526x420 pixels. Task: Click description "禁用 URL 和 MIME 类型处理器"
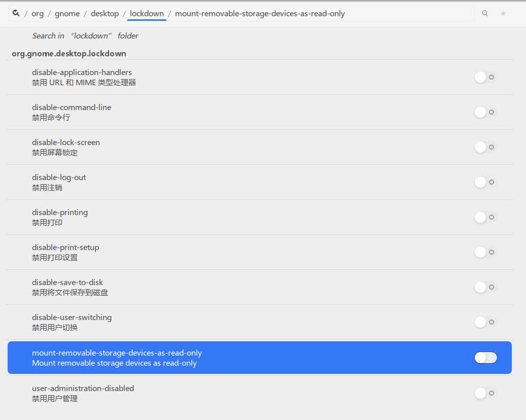click(84, 83)
